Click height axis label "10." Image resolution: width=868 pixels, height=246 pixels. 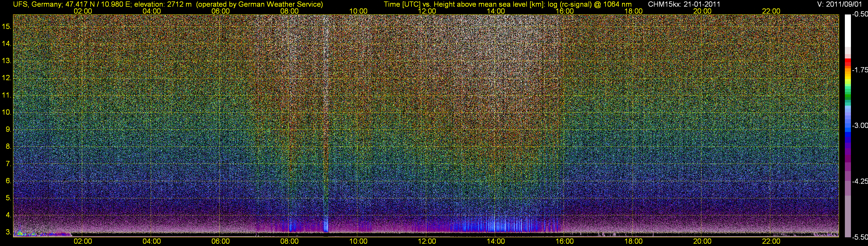click(7, 112)
